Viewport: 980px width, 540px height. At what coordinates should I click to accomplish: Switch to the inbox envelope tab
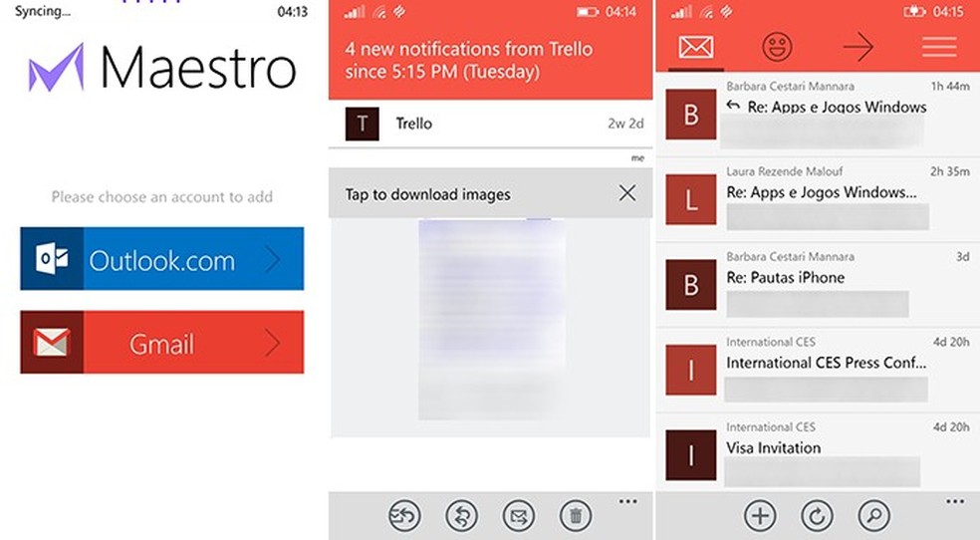click(695, 47)
